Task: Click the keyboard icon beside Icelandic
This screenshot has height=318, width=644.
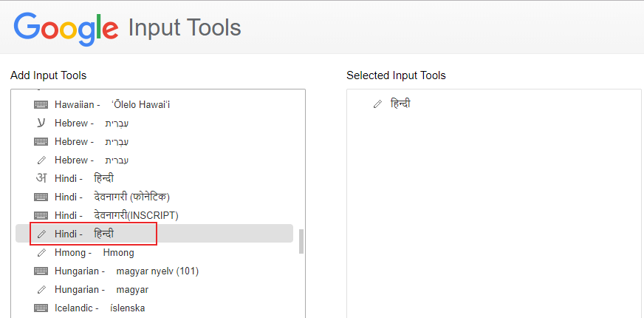Action: point(41,308)
